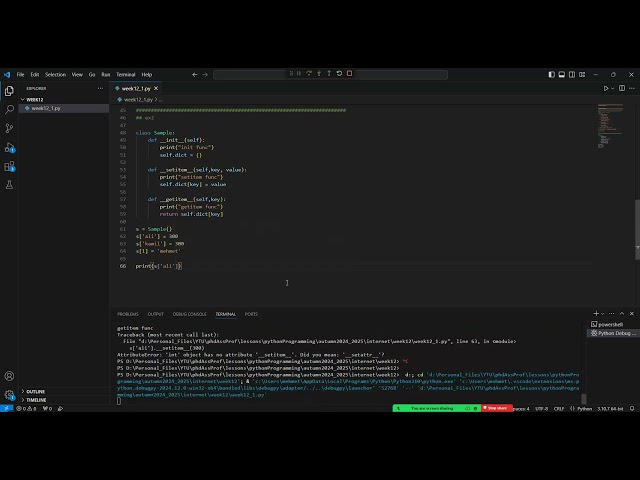
Task: Switch to the PROBLEMS panel tab
Action: pos(128,314)
